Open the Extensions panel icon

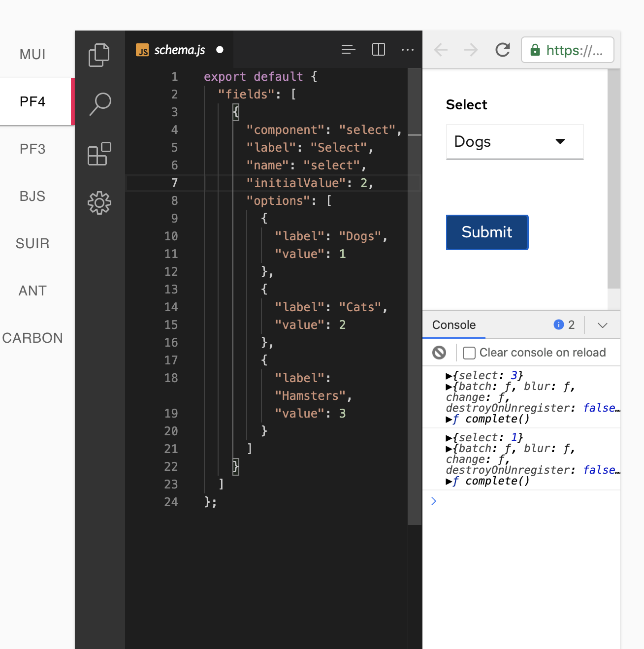tap(99, 154)
